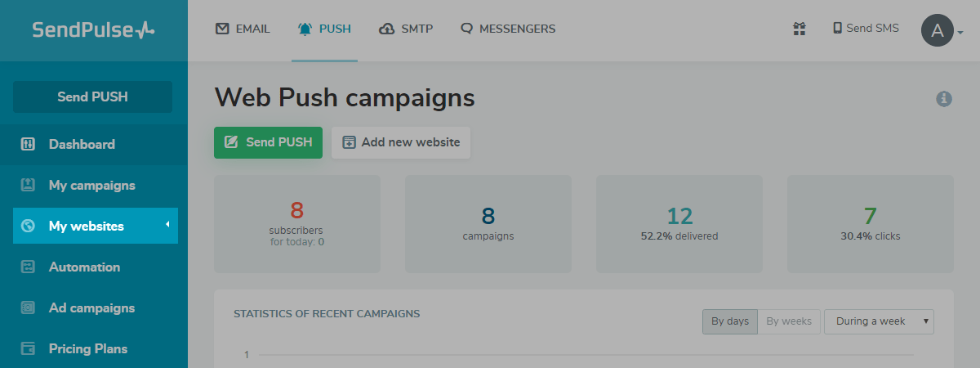Select the PUSH tab
The height and width of the screenshot is (368, 980).
click(x=324, y=29)
